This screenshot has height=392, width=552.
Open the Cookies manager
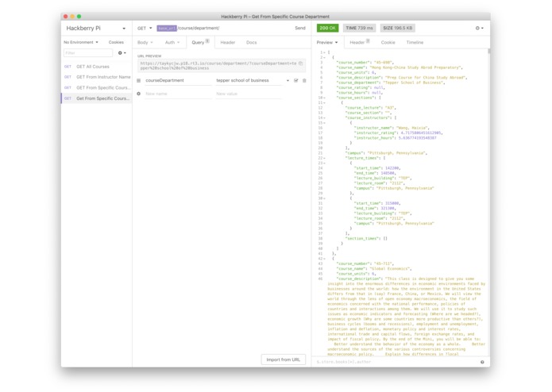(x=116, y=42)
